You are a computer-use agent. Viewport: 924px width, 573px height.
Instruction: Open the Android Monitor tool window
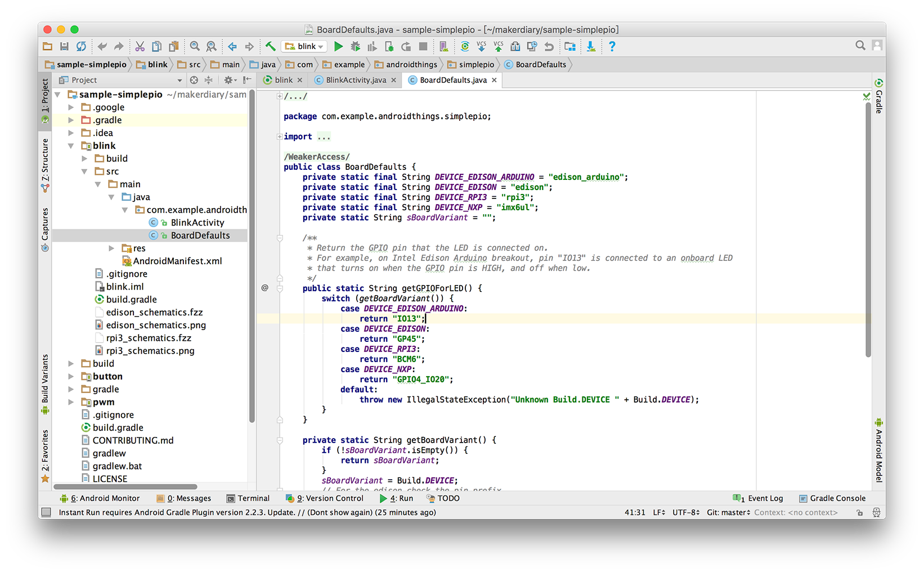point(100,498)
